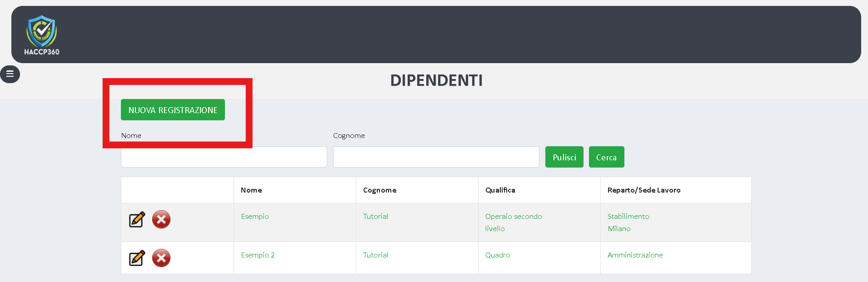This screenshot has height=282, width=868.
Task: Click Operaio secondo livello qualification
Action: (513, 222)
